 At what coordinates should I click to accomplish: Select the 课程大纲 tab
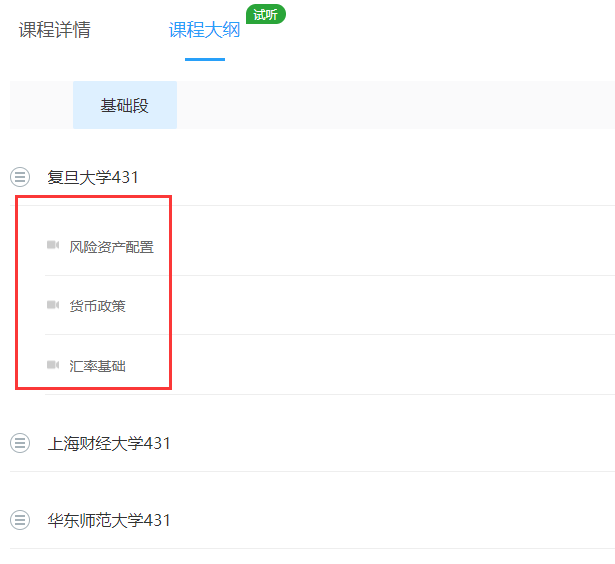point(204,30)
